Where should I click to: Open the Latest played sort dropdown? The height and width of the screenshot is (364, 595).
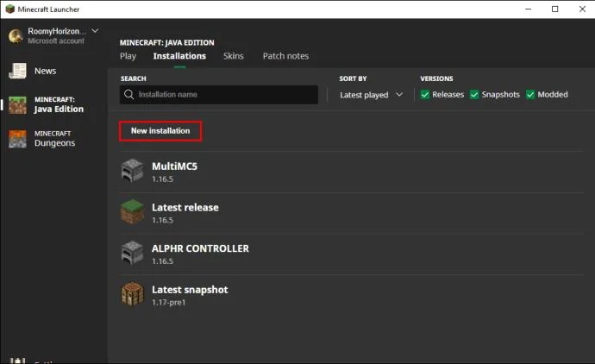371,95
